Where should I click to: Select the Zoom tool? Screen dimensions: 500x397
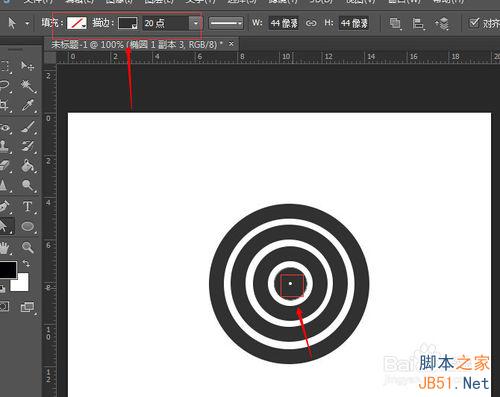coord(28,247)
